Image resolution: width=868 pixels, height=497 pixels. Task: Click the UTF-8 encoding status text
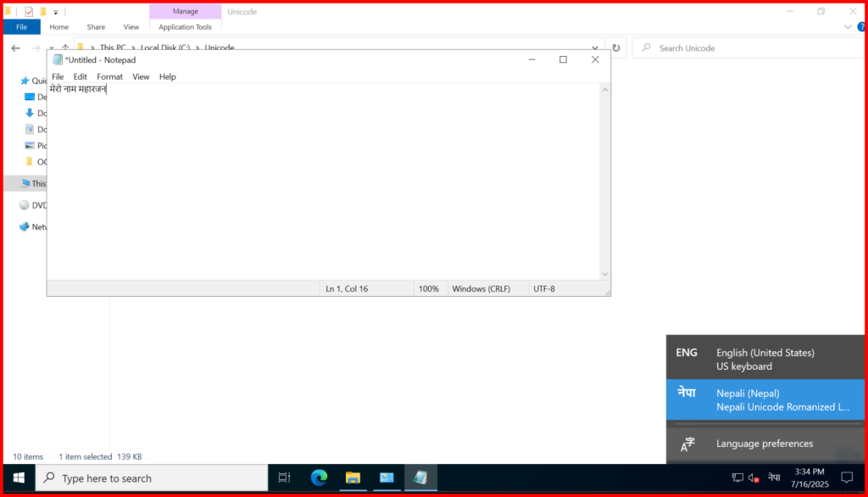click(543, 288)
